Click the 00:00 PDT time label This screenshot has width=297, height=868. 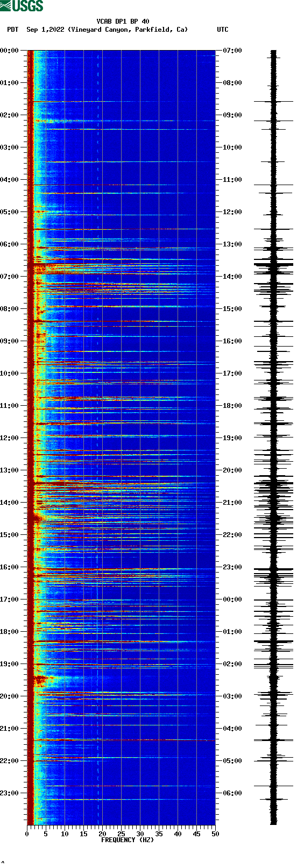(x=10, y=51)
